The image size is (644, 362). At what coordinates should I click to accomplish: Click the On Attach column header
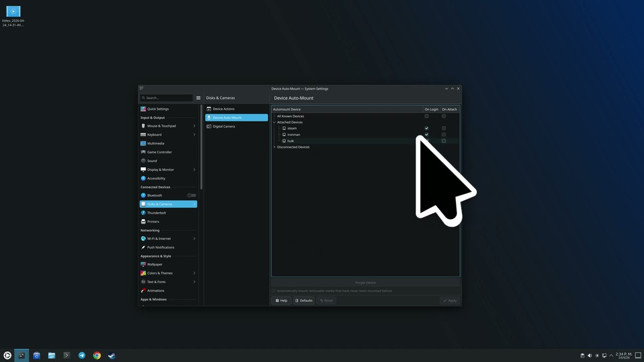(449, 109)
